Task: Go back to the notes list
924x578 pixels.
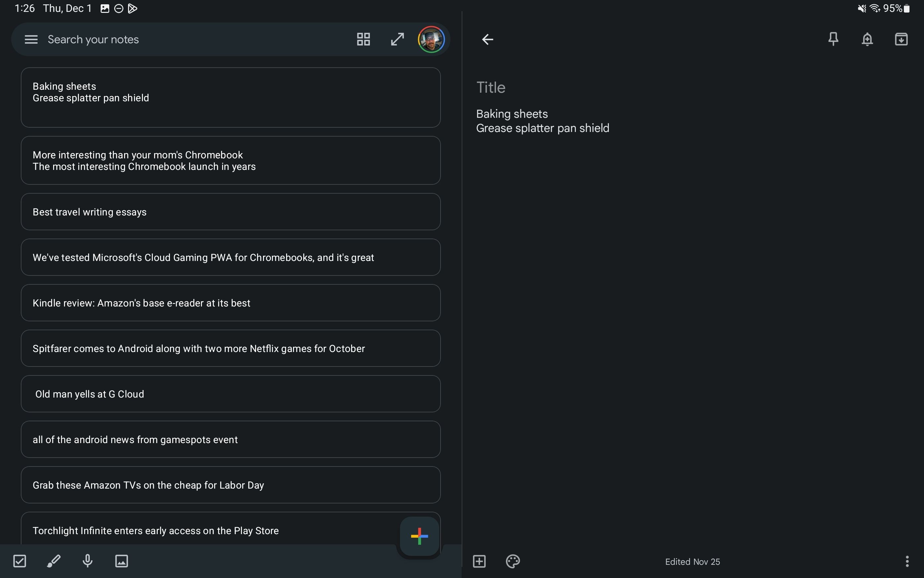Action: [488, 39]
